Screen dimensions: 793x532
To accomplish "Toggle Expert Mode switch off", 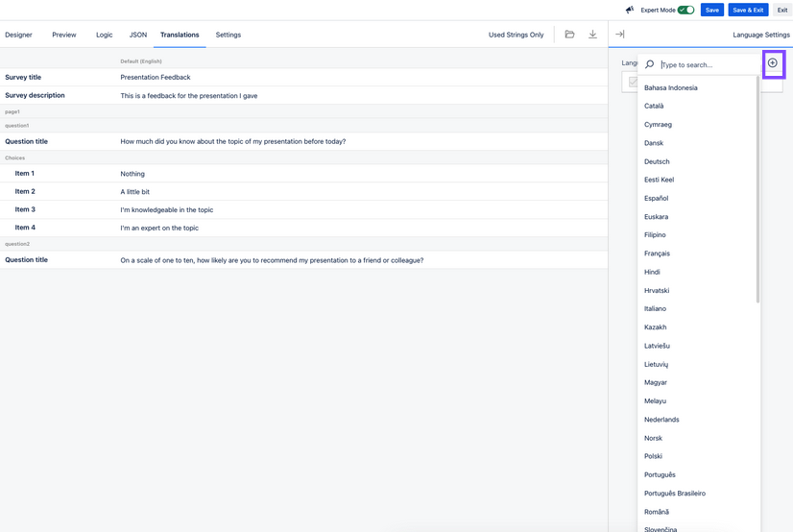I will 685,10.
